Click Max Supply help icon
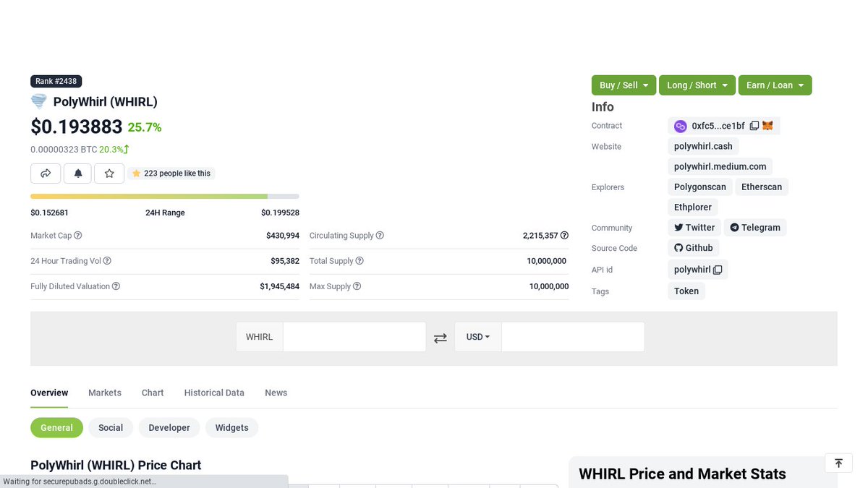Viewport: 868px width, 488px height. click(357, 286)
